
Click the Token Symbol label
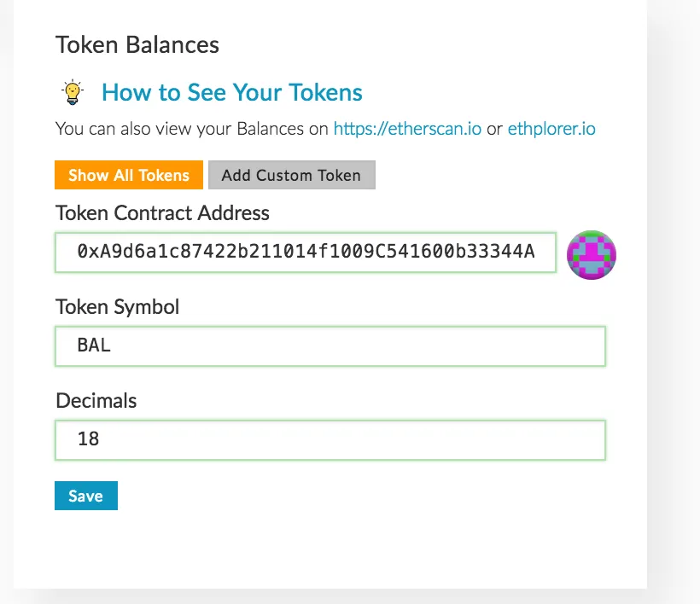[x=118, y=307]
